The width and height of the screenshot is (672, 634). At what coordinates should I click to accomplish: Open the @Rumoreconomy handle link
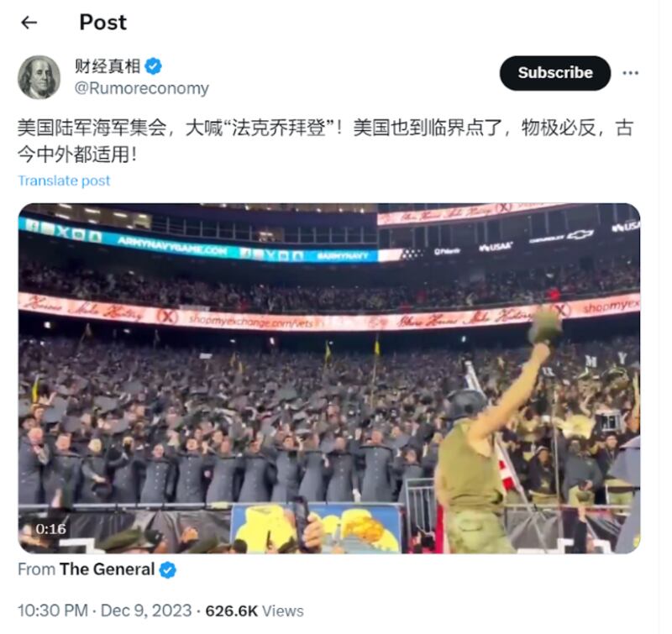pyautogui.click(x=142, y=88)
